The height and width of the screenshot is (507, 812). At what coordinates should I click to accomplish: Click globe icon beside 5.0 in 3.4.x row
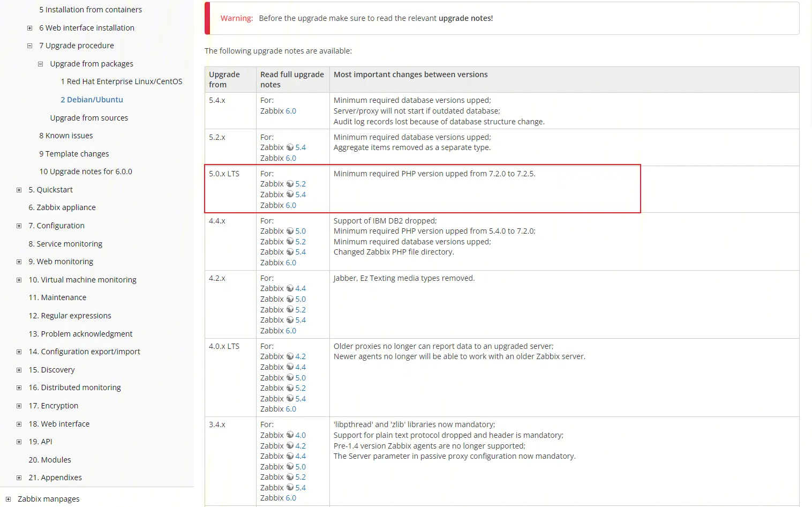(290, 467)
